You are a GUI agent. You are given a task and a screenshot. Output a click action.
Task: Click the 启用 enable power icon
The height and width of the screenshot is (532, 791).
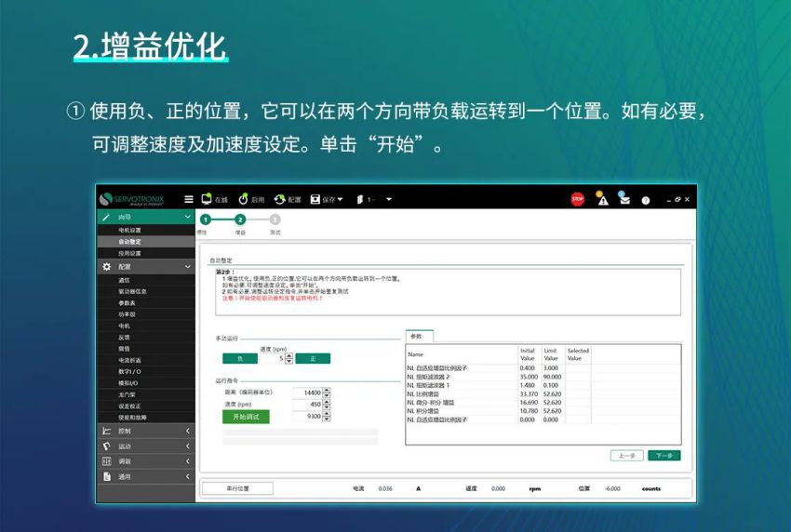click(x=244, y=199)
